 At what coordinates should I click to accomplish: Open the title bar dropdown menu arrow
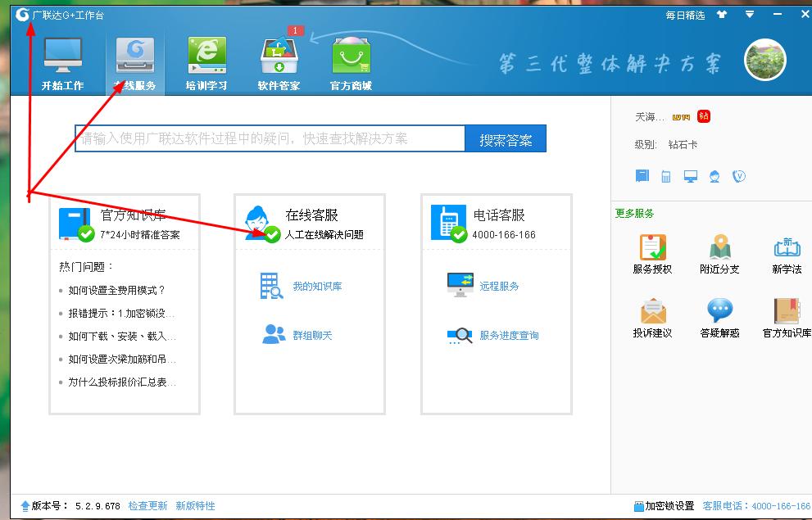750,15
